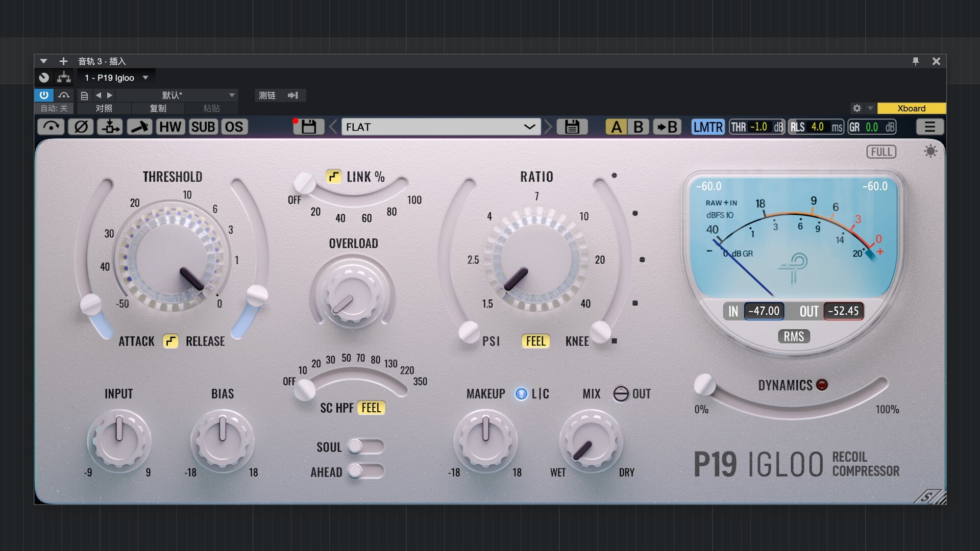Click the red DYNAMICS indicator light

coord(822,385)
